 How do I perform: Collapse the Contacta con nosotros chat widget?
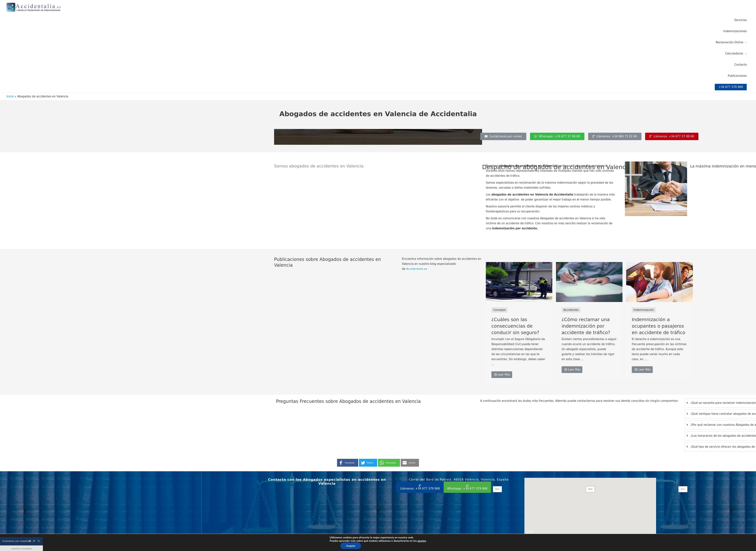pos(39,541)
